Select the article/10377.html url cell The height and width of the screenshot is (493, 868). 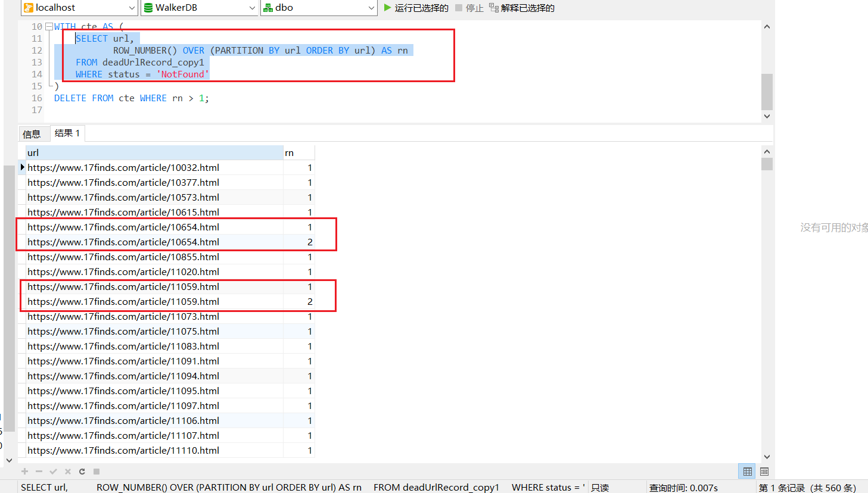click(154, 183)
